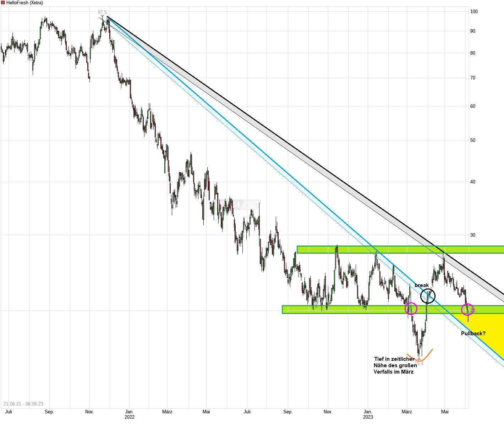The height and width of the screenshot is (430, 504).
Task: Select the 'Tief in zeitlicher Nähe' note
Action: point(395,365)
